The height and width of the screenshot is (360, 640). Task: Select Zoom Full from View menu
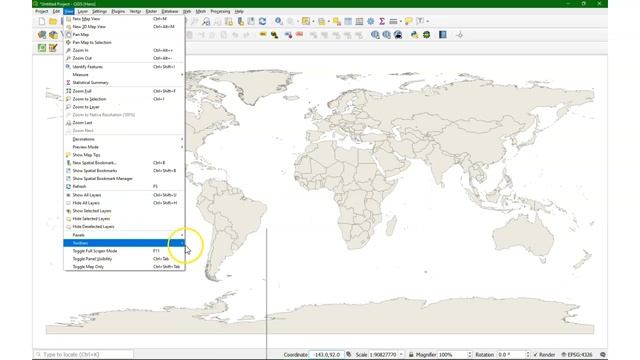[x=124, y=91]
